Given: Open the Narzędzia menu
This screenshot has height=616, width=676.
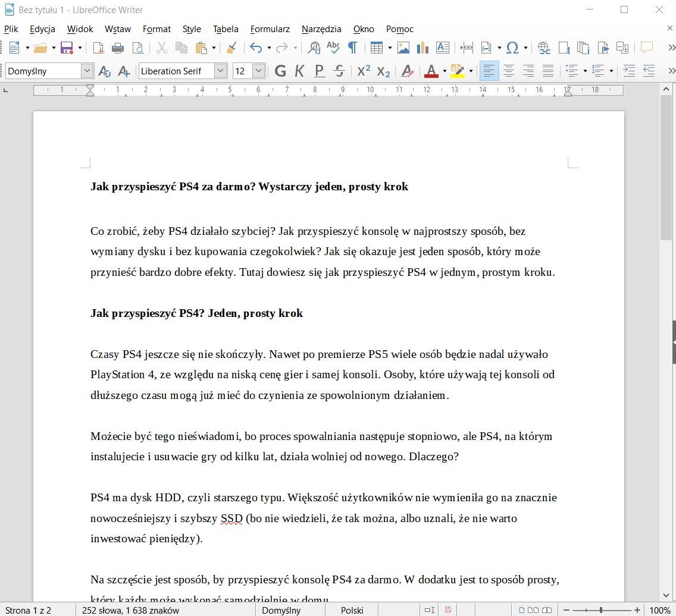Looking at the screenshot, I should (x=321, y=29).
